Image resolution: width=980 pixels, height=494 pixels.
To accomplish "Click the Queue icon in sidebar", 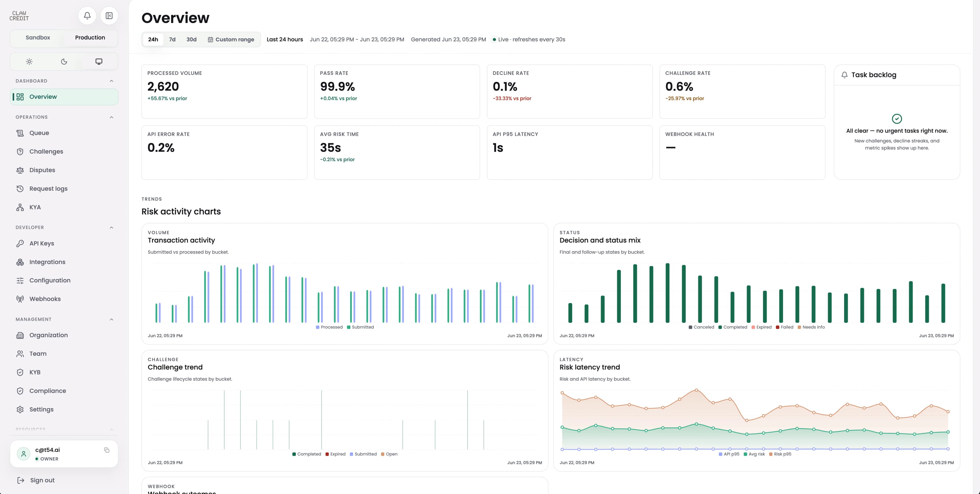I will [20, 133].
